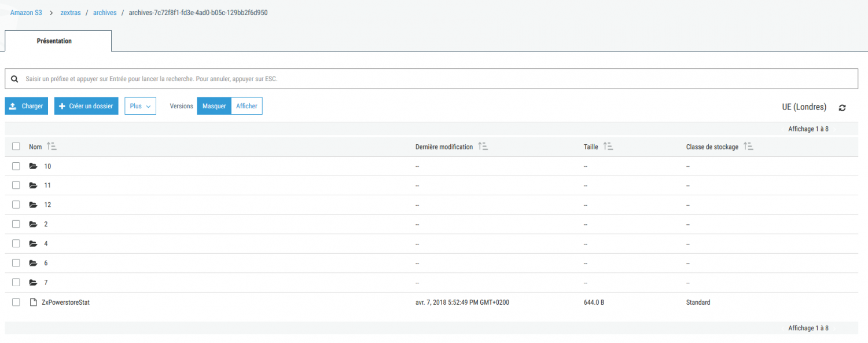Click the avr. 7, 2018 modification date
This screenshot has height=343, width=868.
462,302
